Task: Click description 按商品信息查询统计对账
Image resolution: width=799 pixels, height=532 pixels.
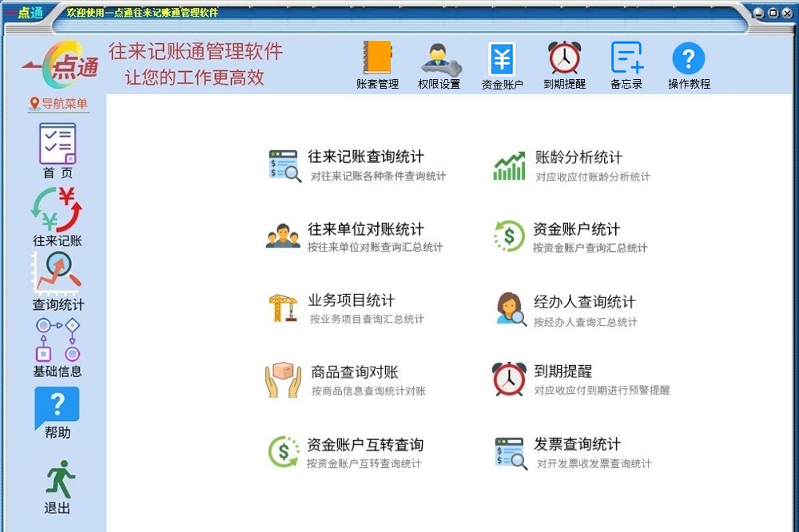Action: tap(368, 391)
